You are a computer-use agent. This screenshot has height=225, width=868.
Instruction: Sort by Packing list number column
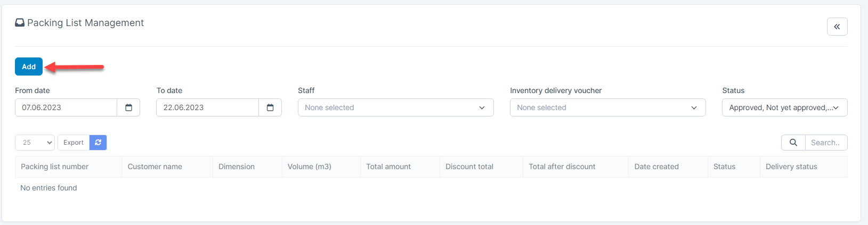(x=55, y=166)
